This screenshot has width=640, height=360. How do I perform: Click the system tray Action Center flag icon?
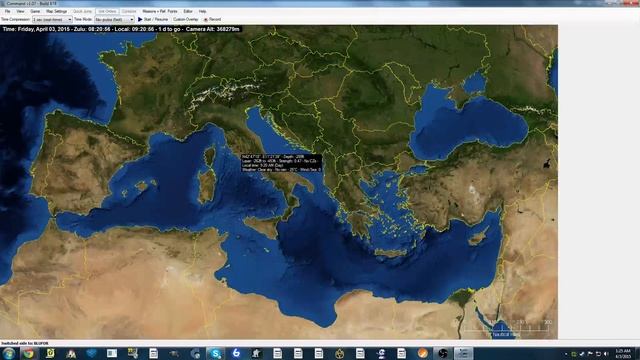coord(590,354)
